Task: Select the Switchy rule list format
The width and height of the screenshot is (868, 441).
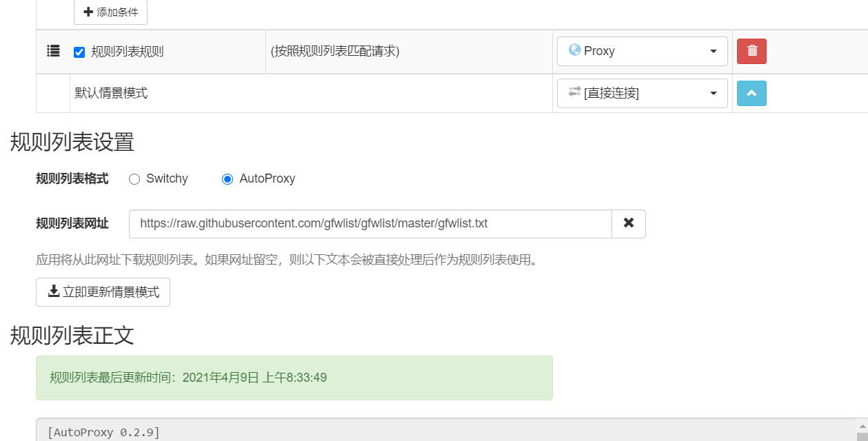Action: (x=134, y=178)
